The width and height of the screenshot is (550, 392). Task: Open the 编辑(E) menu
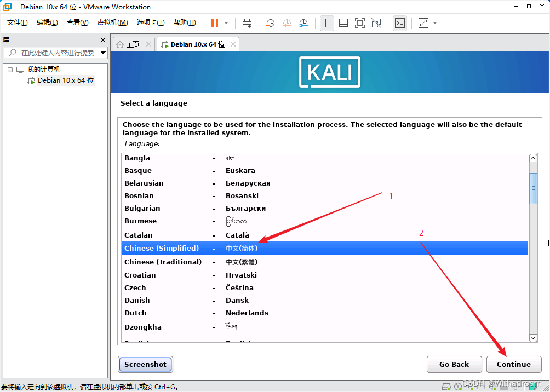point(47,22)
